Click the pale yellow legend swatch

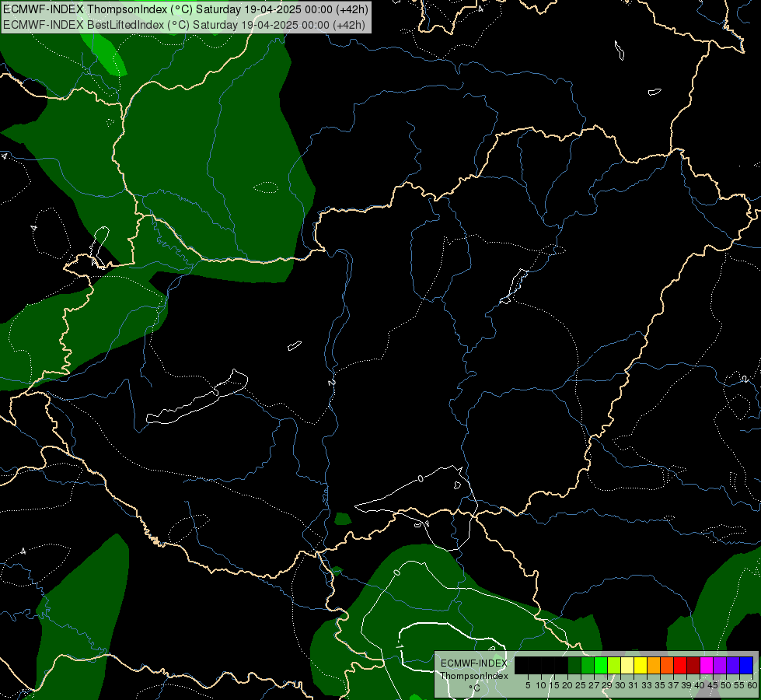[627, 666]
